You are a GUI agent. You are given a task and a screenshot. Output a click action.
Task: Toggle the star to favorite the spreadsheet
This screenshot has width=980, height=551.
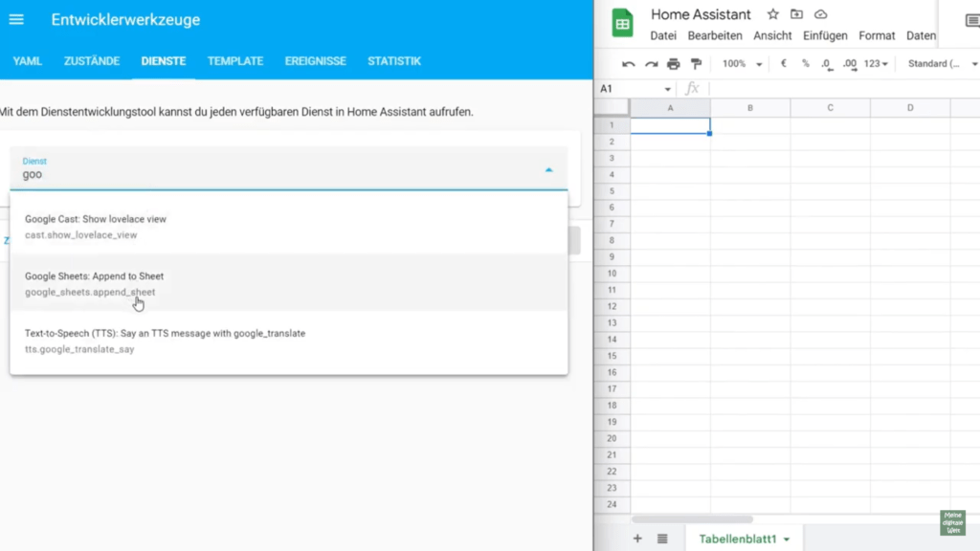772,14
